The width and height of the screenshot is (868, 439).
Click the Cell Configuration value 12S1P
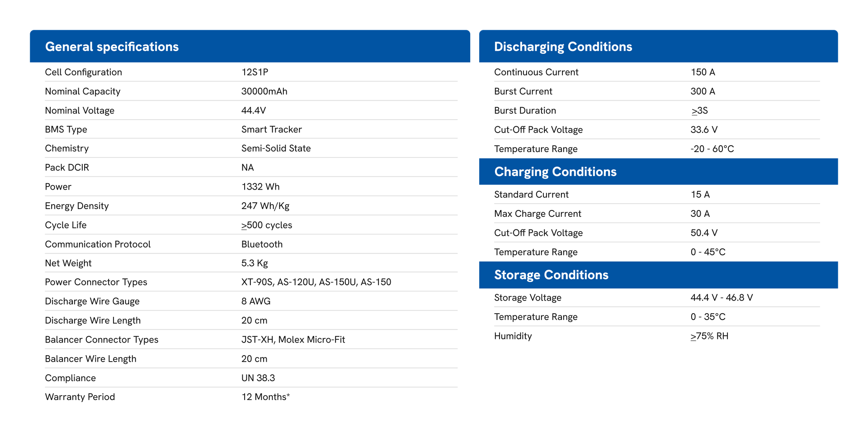pyautogui.click(x=255, y=72)
